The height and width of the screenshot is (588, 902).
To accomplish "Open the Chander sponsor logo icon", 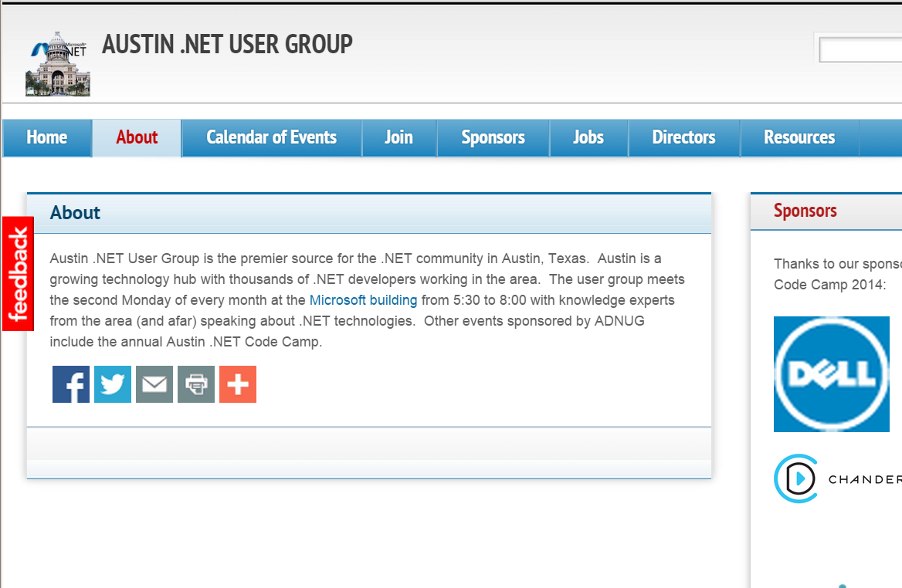I will click(x=838, y=478).
